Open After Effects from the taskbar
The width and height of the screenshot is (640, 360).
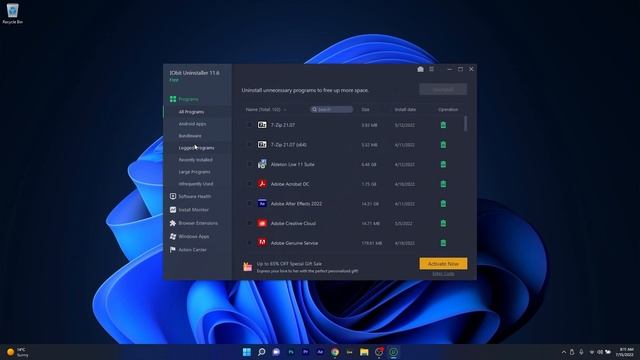[x=320, y=352]
